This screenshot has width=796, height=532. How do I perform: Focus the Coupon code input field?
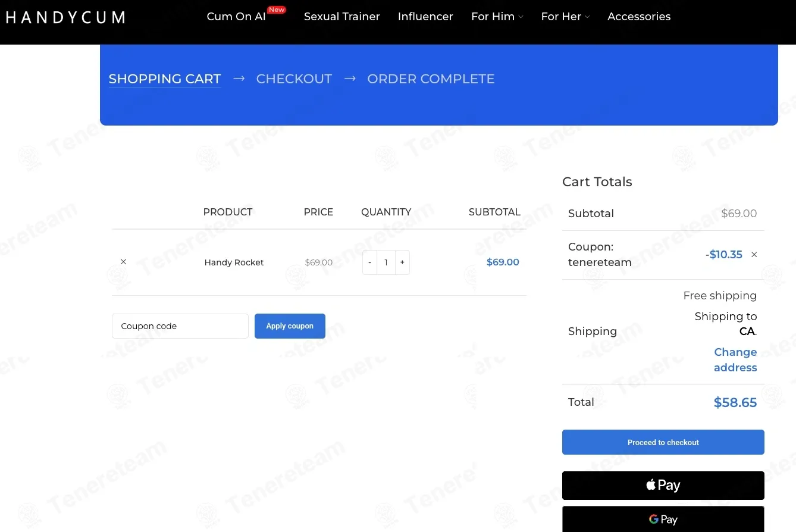[x=180, y=326]
